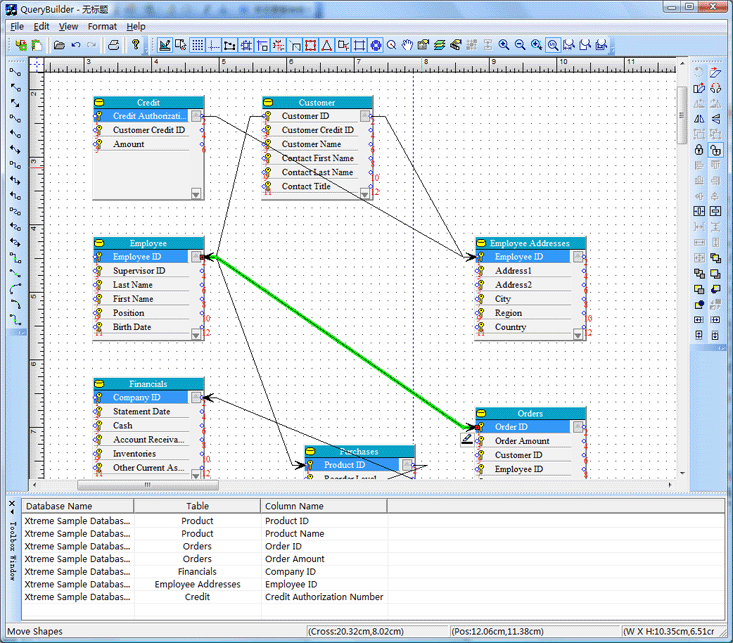The width and height of the screenshot is (733, 643).
Task: Open the Format menu
Action: click(x=102, y=27)
